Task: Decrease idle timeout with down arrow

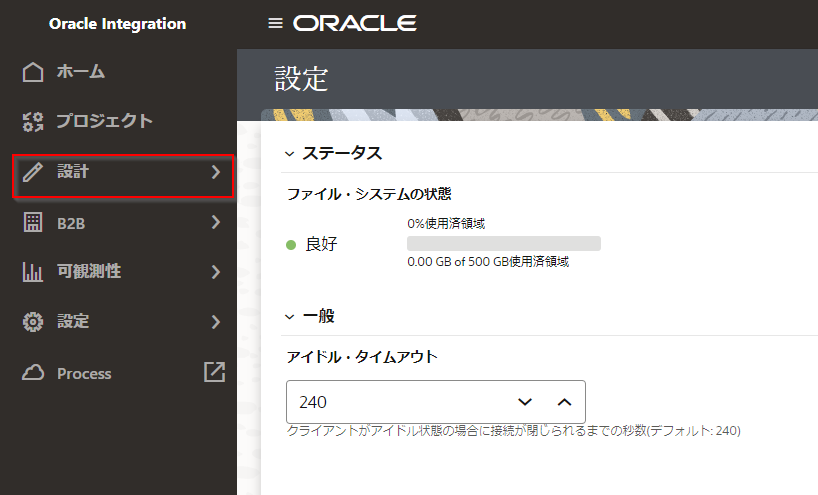Action: point(525,402)
